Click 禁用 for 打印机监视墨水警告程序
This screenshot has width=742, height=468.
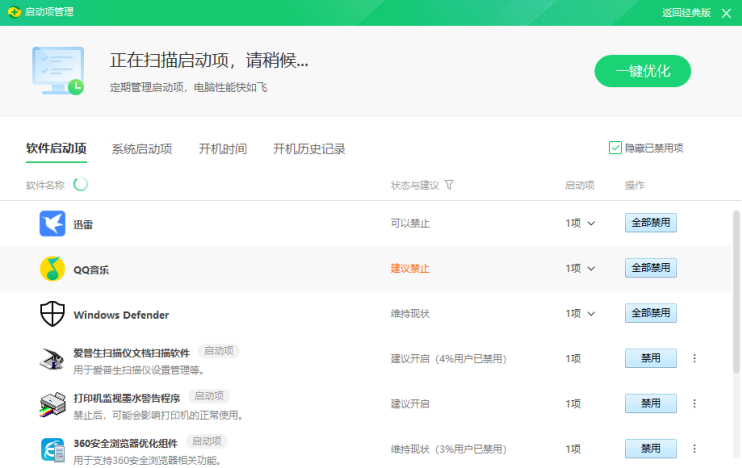click(651, 403)
